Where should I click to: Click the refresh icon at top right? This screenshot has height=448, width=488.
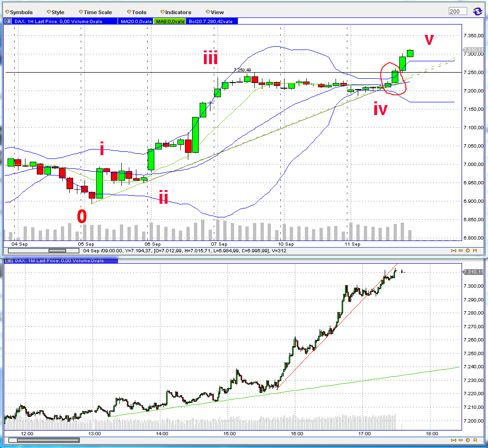pyautogui.click(x=477, y=11)
